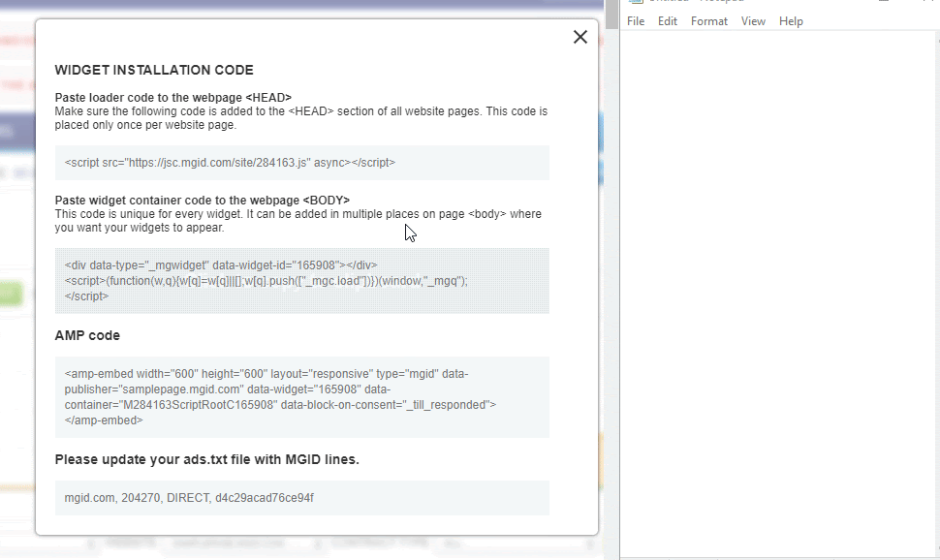Click the "WIDGET INSTALLATION CODE" heading
The height and width of the screenshot is (560, 940).
click(x=154, y=70)
